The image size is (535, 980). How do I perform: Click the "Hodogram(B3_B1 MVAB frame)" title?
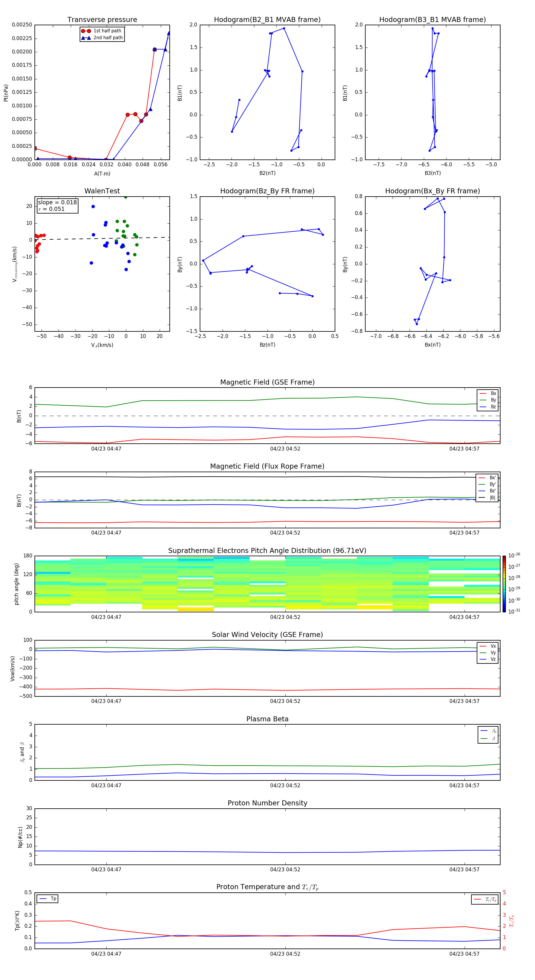coord(432,19)
